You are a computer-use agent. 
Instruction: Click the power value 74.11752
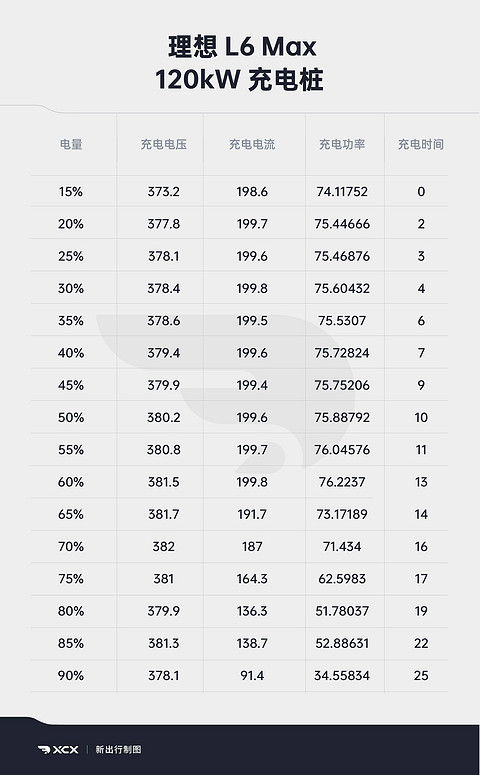pos(342,191)
